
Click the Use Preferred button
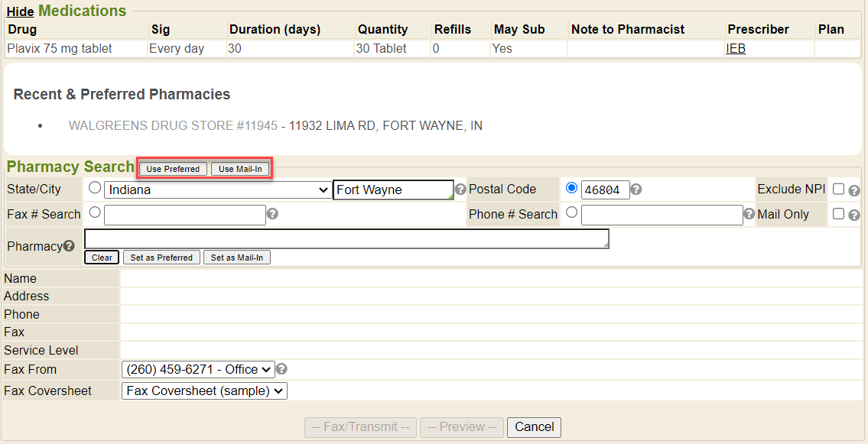point(173,169)
